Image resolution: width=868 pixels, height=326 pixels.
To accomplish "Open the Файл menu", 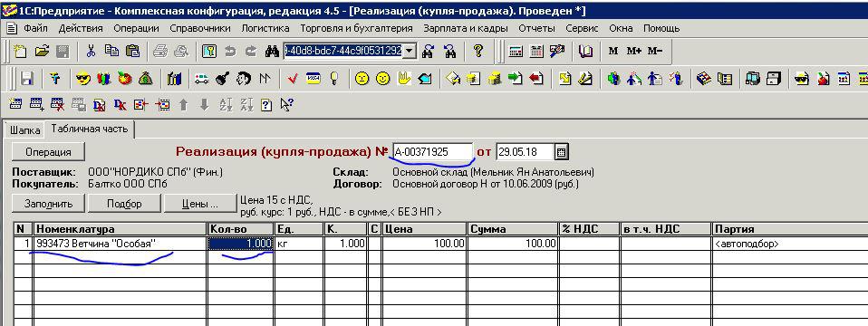I will coord(35,28).
